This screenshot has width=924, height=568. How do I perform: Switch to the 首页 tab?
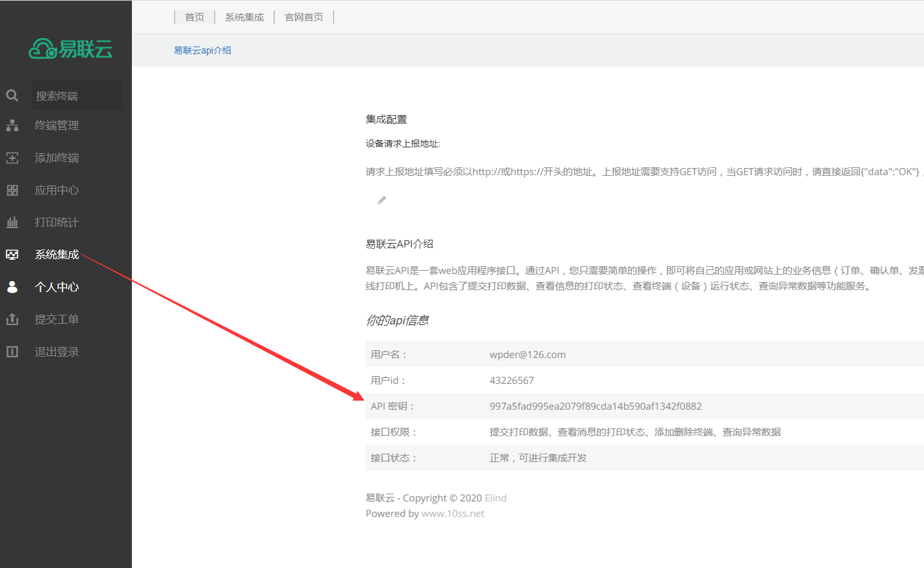coord(193,17)
